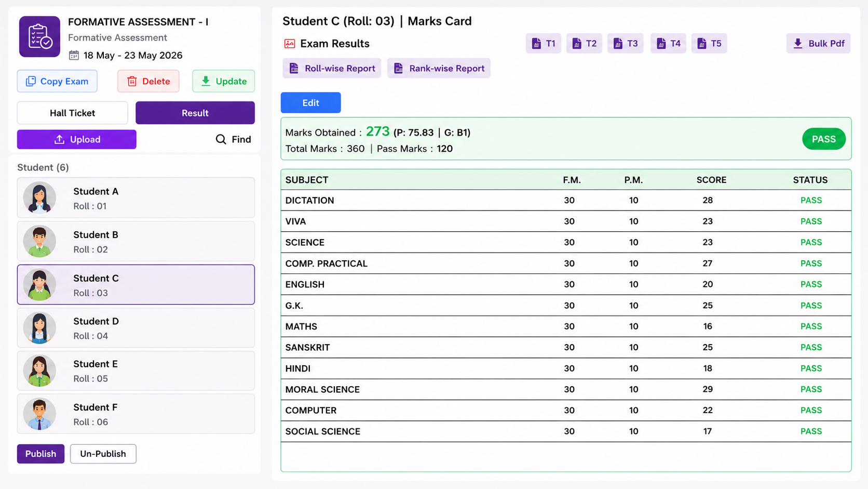The width and height of the screenshot is (868, 489).
Task: Click Student C's avatar
Action: [39, 284]
